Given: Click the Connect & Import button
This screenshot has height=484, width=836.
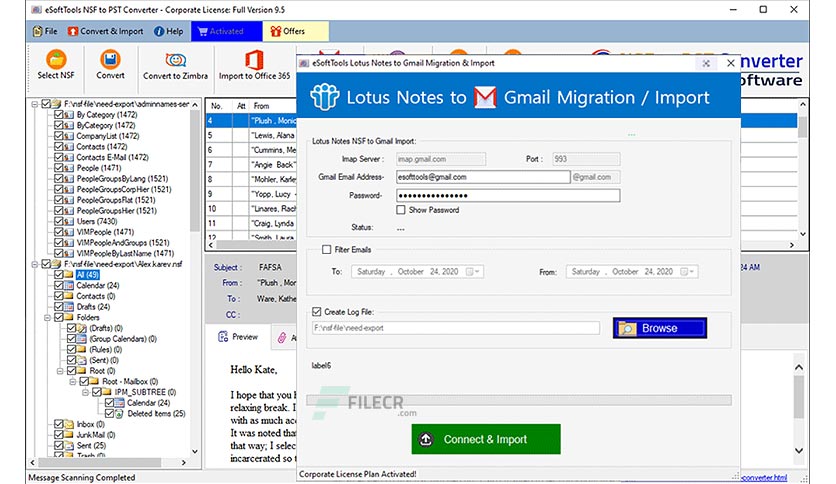Looking at the screenshot, I should [x=486, y=439].
